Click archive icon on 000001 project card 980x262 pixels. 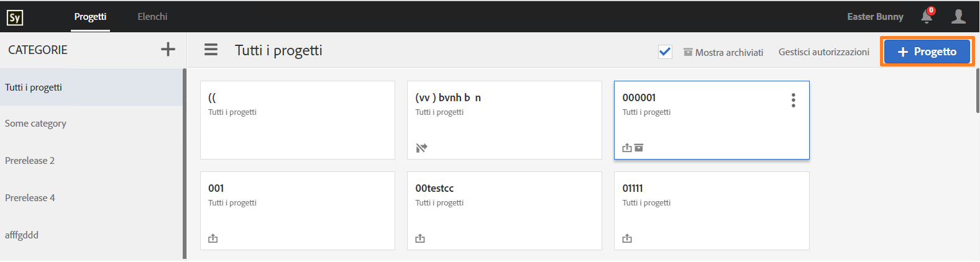[x=639, y=148]
